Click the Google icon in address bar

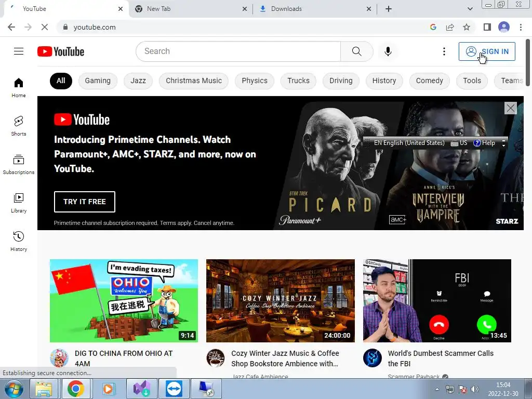pos(433,27)
